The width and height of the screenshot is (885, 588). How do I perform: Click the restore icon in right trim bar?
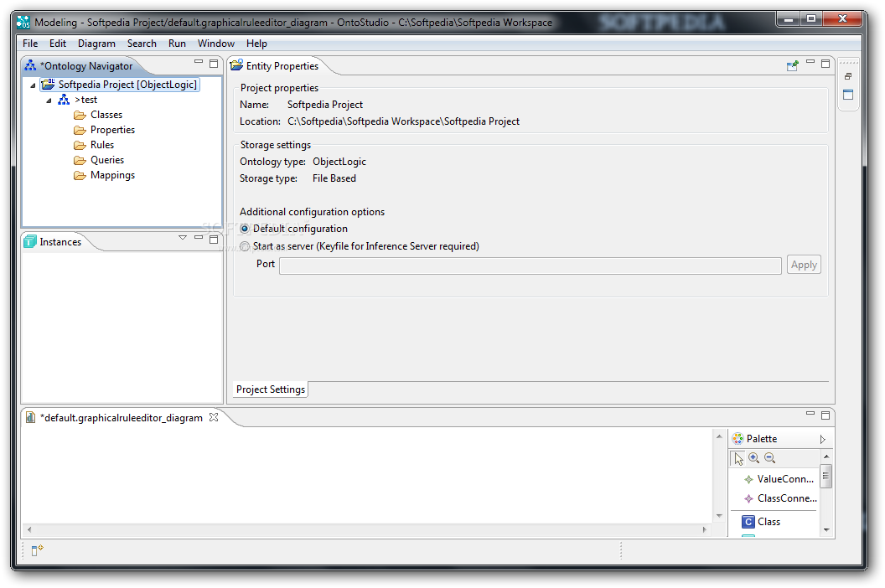coord(848,76)
